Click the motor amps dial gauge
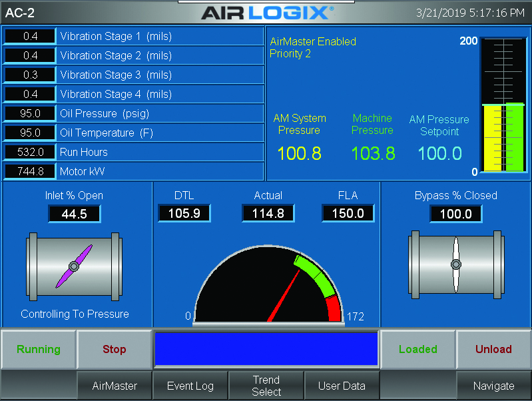The height and width of the screenshot is (401, 532). click(x=268, y=284)
